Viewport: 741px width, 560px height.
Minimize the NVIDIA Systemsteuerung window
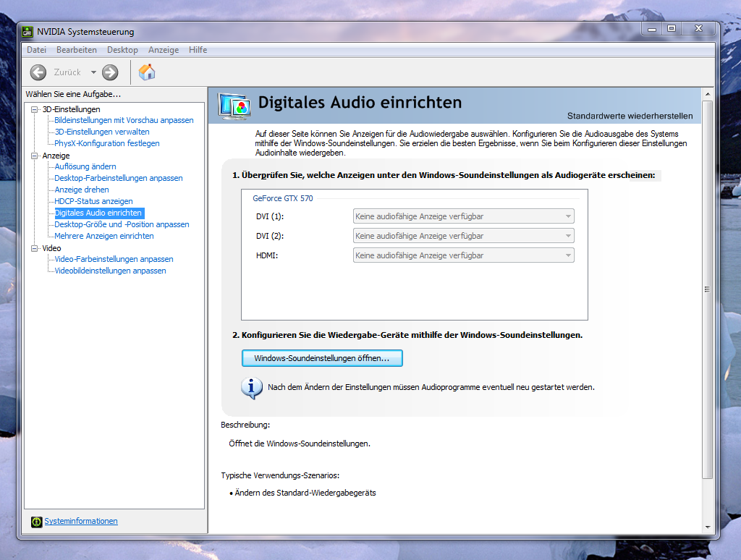click(x=652, y=29)
